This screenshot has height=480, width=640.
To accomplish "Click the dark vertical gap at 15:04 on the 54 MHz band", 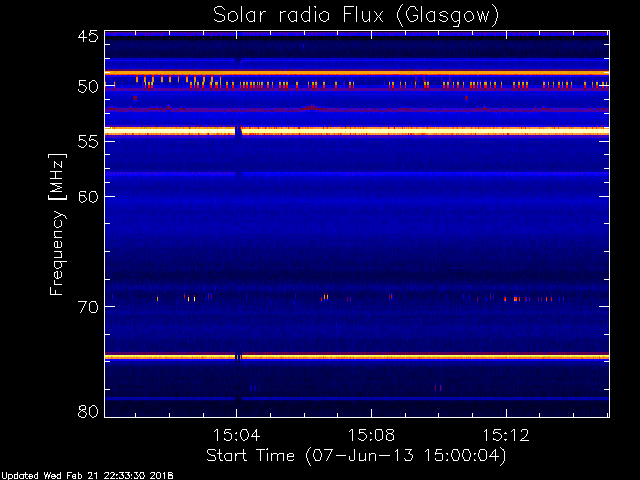I will pos(238,132).
